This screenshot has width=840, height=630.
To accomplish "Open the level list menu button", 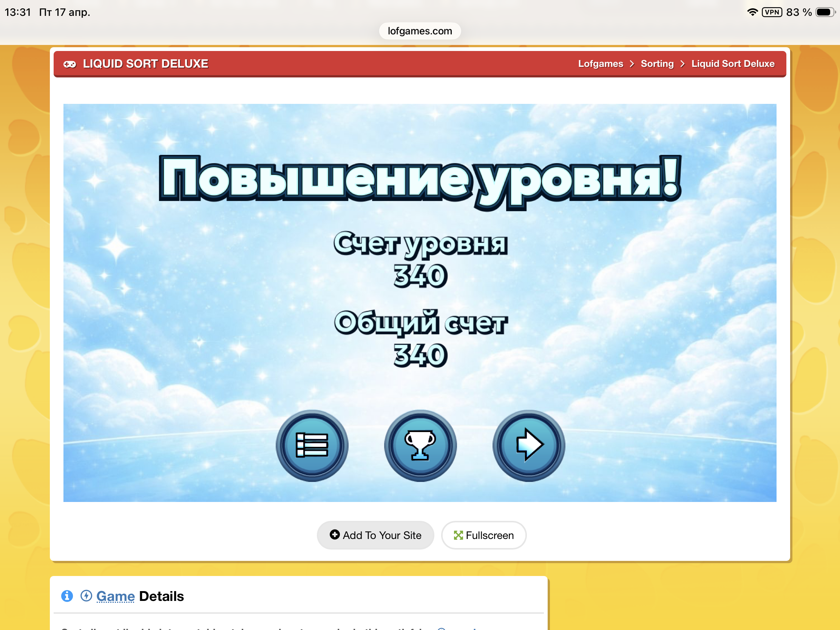I will (x=312, y=445).
